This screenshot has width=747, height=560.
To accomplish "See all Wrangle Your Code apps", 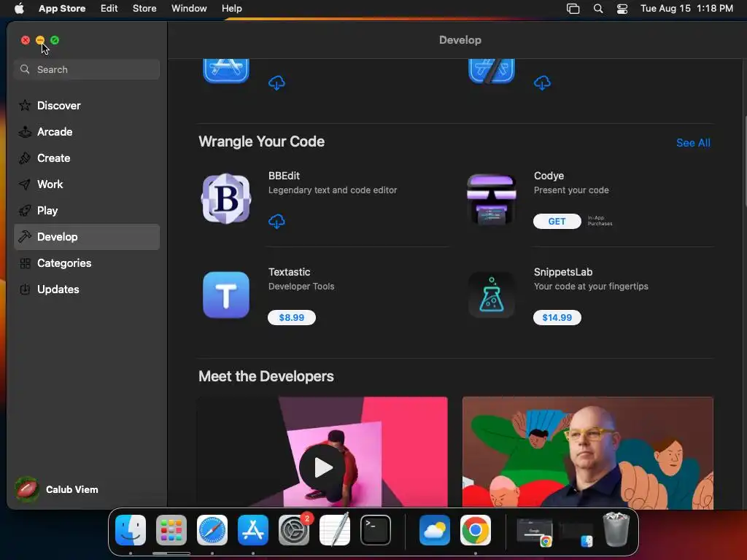I will click(693, 143).
